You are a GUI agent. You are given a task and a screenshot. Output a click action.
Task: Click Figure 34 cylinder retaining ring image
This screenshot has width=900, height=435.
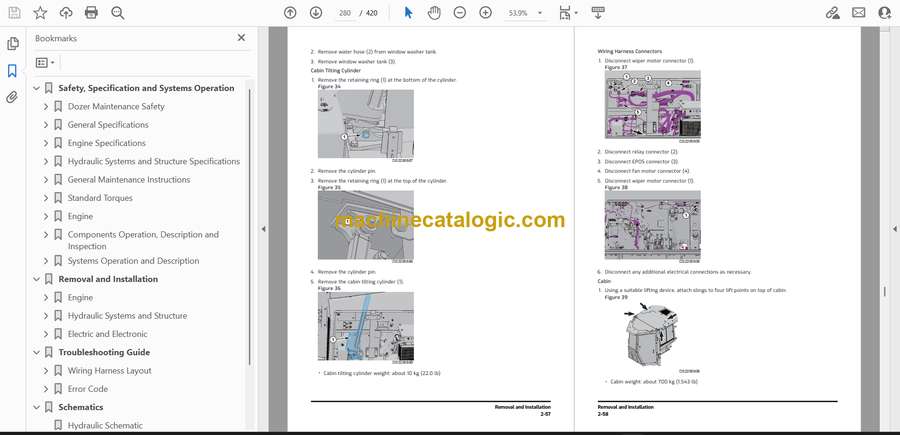coord(366,124)
